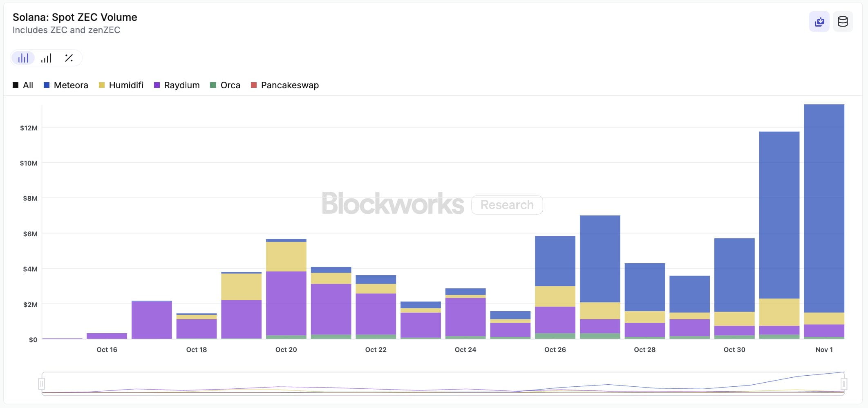Click the left handle of the range selector
868x408 pixels.
[x=41, y=384]
